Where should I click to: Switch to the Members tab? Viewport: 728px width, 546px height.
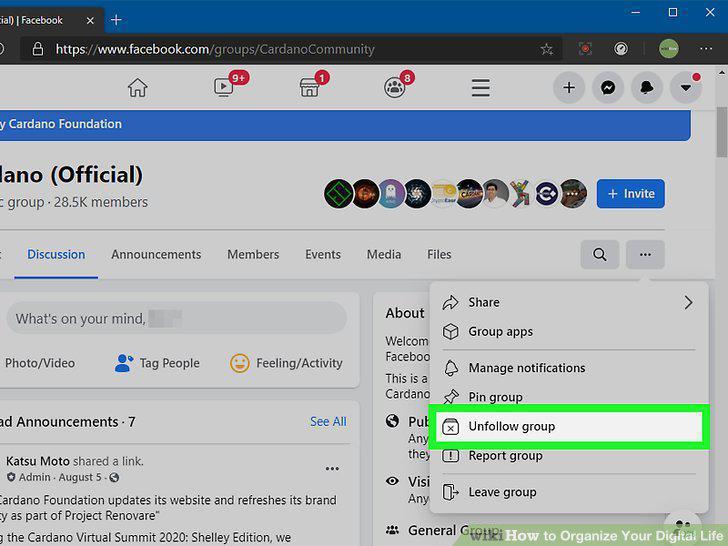(x=253, y=254)
